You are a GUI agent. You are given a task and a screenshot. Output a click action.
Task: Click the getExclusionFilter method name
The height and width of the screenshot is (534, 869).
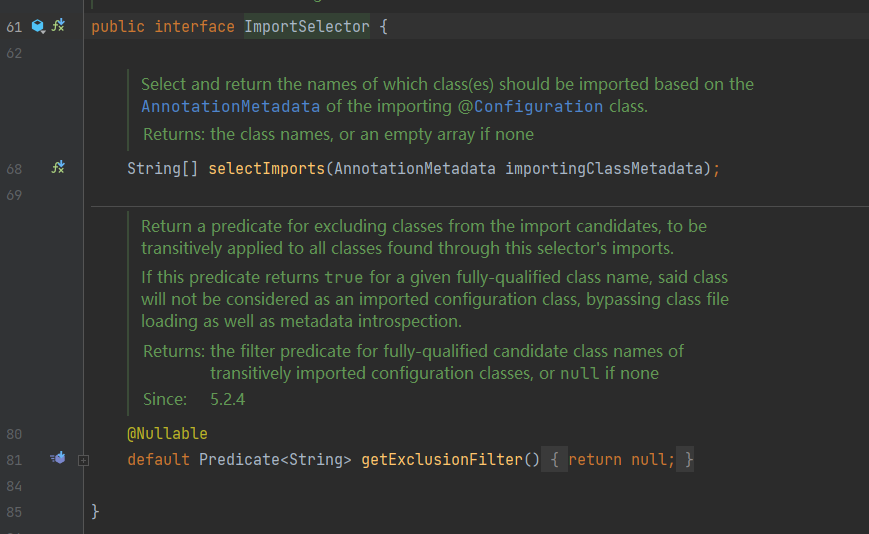tap(442, 459)
